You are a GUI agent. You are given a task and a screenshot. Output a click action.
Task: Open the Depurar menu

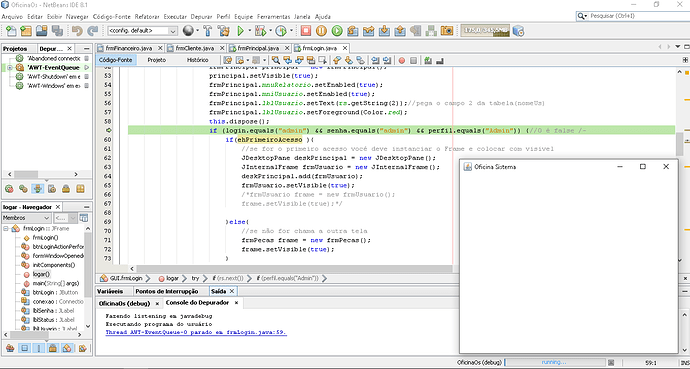[202, 17]
